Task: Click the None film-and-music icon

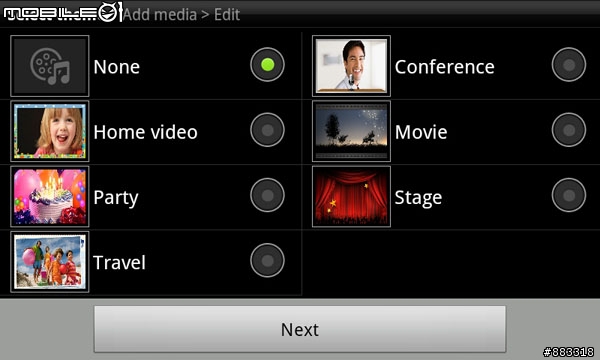Action: coord(50,66)
